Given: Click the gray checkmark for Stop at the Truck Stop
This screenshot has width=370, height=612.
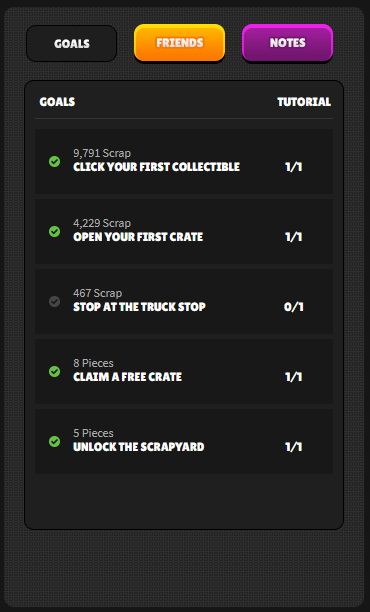Looking at the screenshot, I should click(55, 301).
